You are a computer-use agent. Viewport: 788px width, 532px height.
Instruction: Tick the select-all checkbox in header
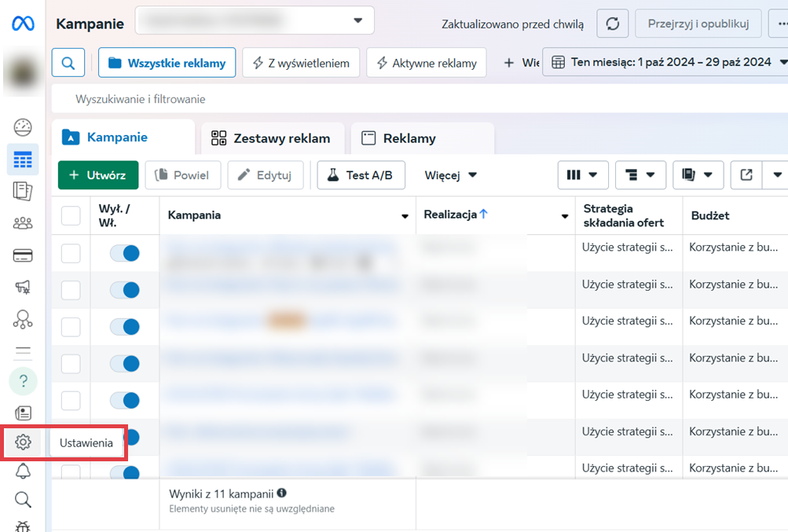click(71, 215)
